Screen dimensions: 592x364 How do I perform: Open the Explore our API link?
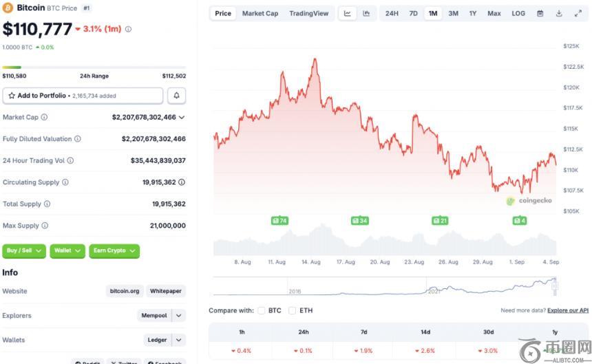tap(568, 310)
